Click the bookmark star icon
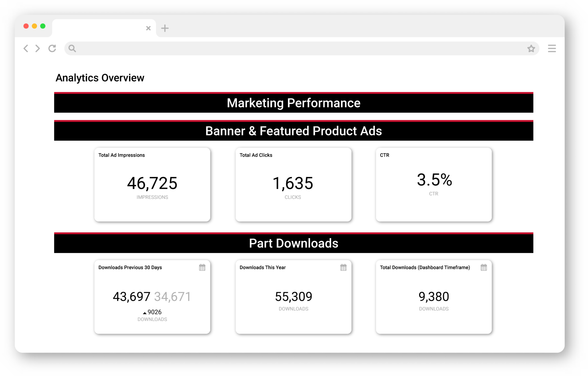Image resolution: width=588 pixels, height=376 pixels. (531, 48)
